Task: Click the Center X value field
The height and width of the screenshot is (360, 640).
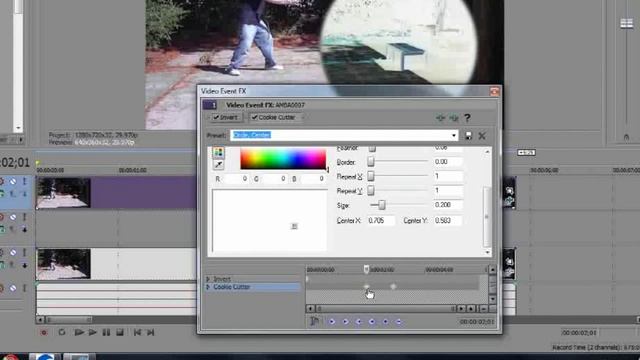Action: click(x=380, y=220)
